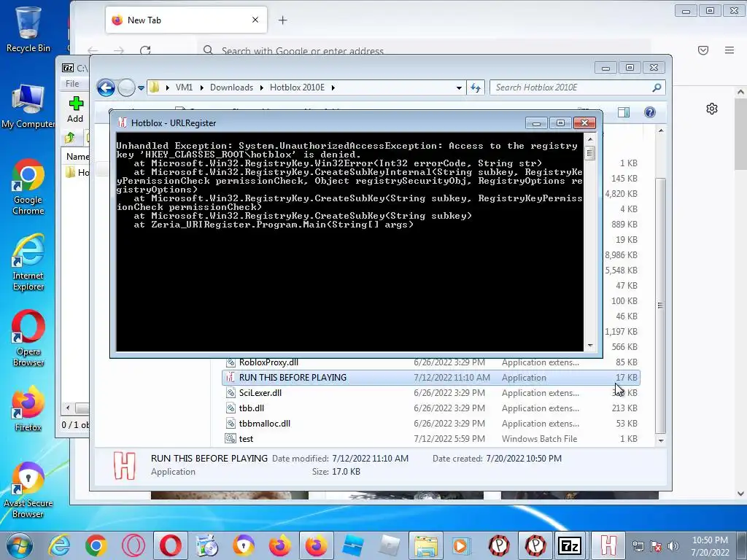Click the volume icon in the system tray
Viewport: 747px width, 560px height.
(x=673, y=546)
